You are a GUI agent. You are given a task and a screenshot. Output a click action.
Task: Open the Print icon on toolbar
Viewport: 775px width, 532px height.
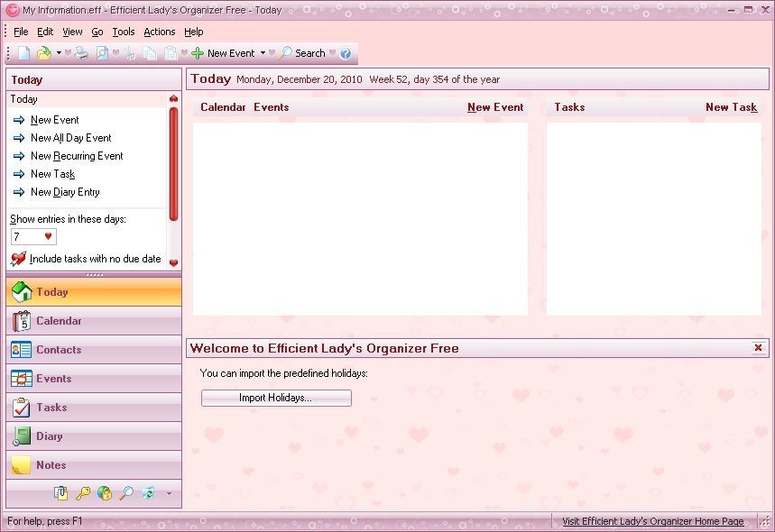pyautogui.click(x=79, y=53)
